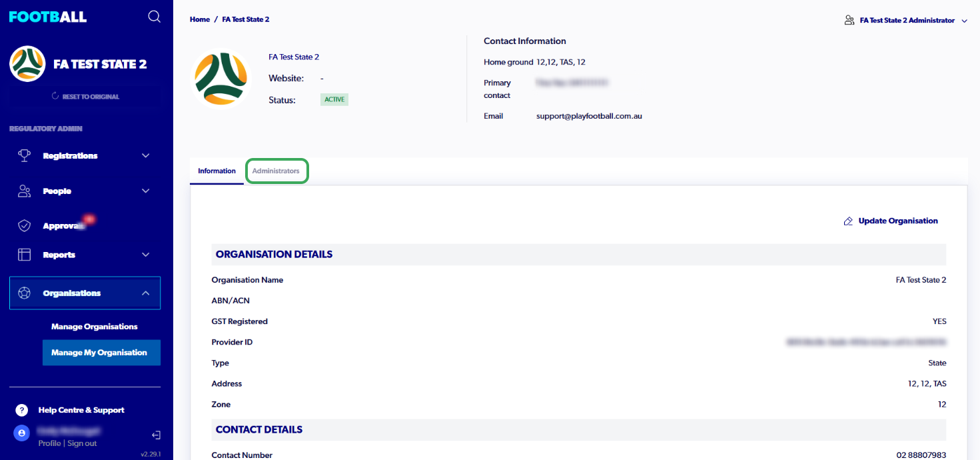
Task: Click the Organisation Name value FA Test State 2
Action: [x=921, y=280]
